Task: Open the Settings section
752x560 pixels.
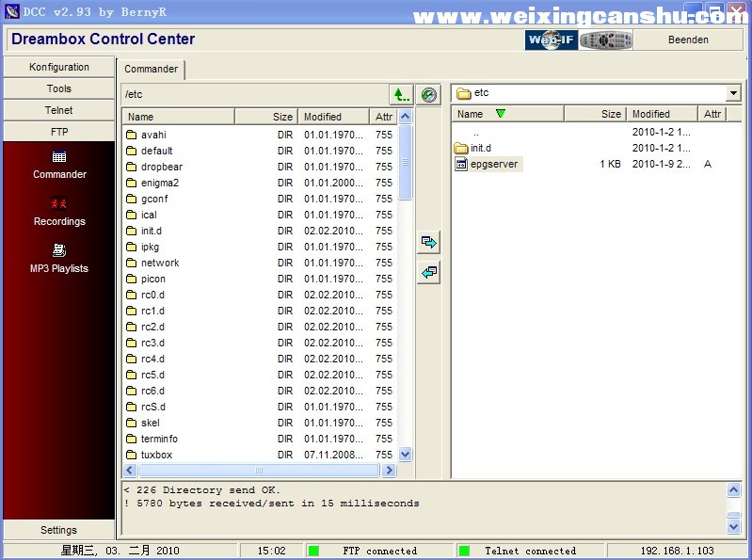Action: click(x=59, y=530)
